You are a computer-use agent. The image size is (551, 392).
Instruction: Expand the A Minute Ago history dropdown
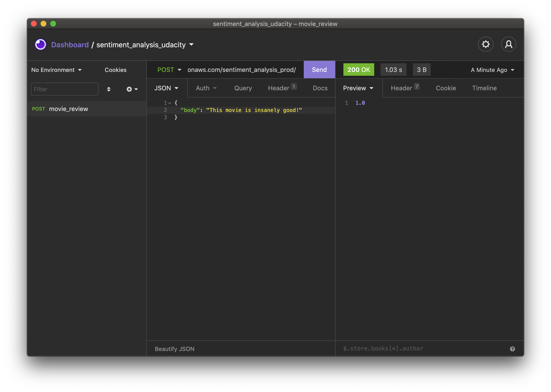click(492, 70)
